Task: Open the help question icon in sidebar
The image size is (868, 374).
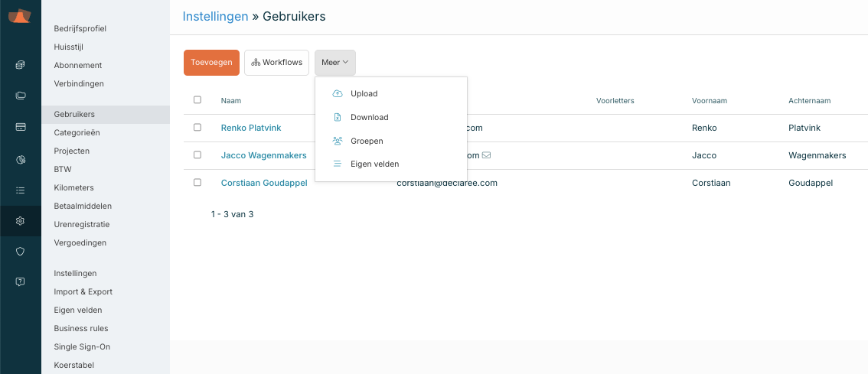Action: [20, 281]
